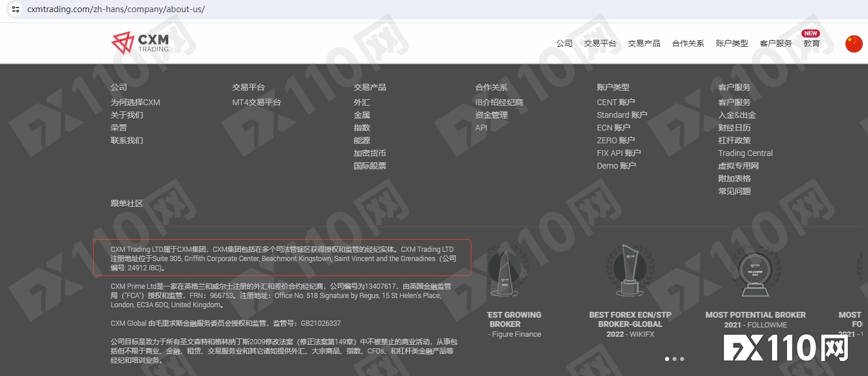Select the third awards carousel dot

pos(682,359)
